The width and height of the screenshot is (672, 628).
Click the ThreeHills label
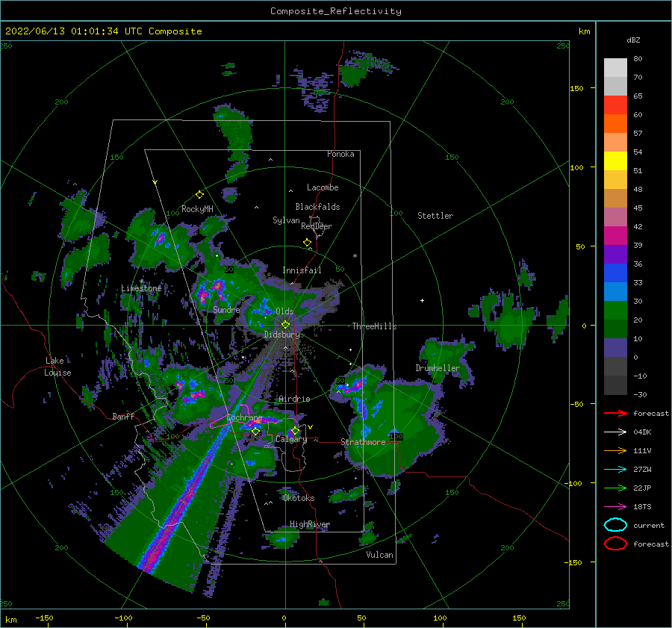pyautogui.click(x=374, y=326)
